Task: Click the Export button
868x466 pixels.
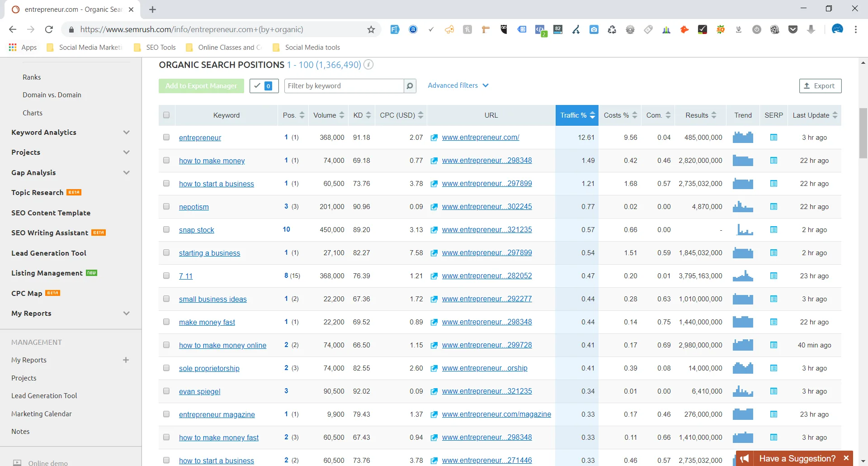Action: pos(820,86)
